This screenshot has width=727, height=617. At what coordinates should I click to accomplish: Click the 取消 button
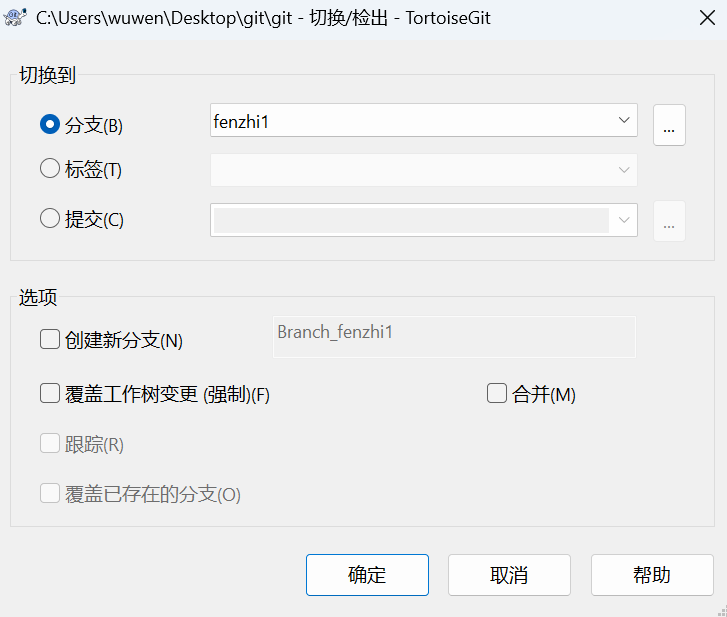pos(509,575)
